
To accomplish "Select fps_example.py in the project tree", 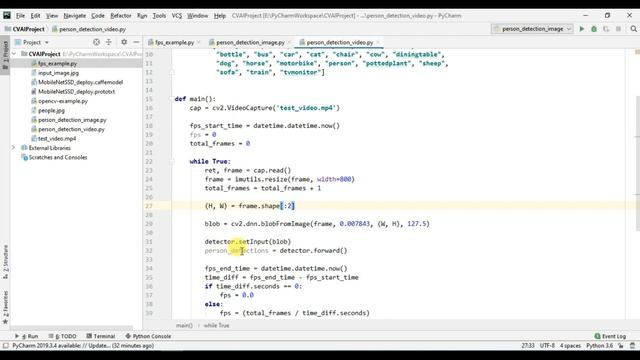I will [57, 64].
